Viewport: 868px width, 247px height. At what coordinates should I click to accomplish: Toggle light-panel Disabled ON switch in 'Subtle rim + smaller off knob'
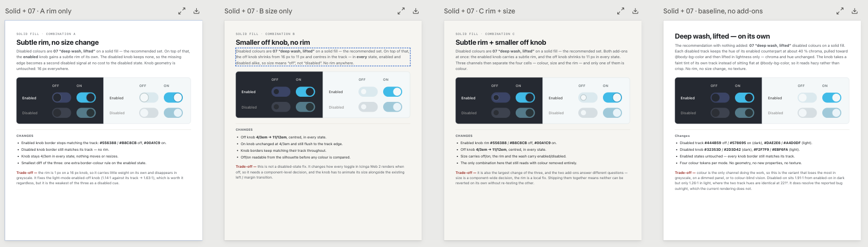(x=612, y=113)
